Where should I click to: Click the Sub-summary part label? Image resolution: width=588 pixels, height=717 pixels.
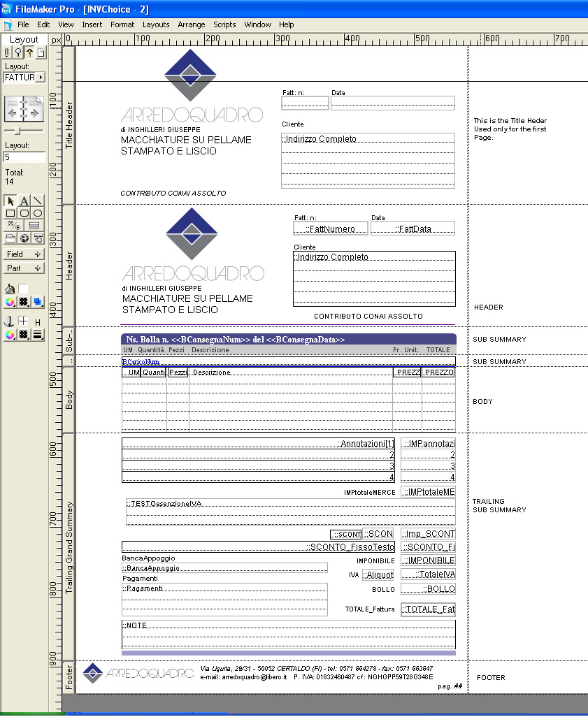click(69, 340)
